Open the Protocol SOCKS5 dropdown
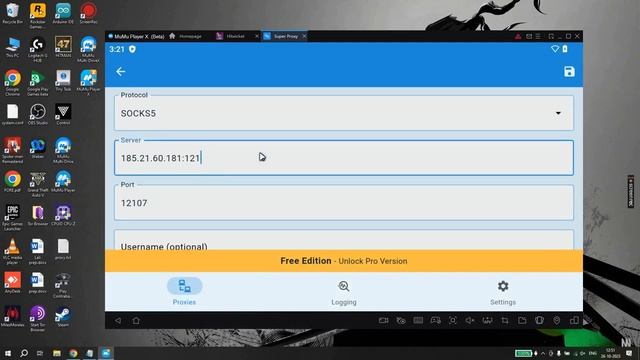This screenshot has height=360, width=640. pyautogui.click(x=344, y=113)
